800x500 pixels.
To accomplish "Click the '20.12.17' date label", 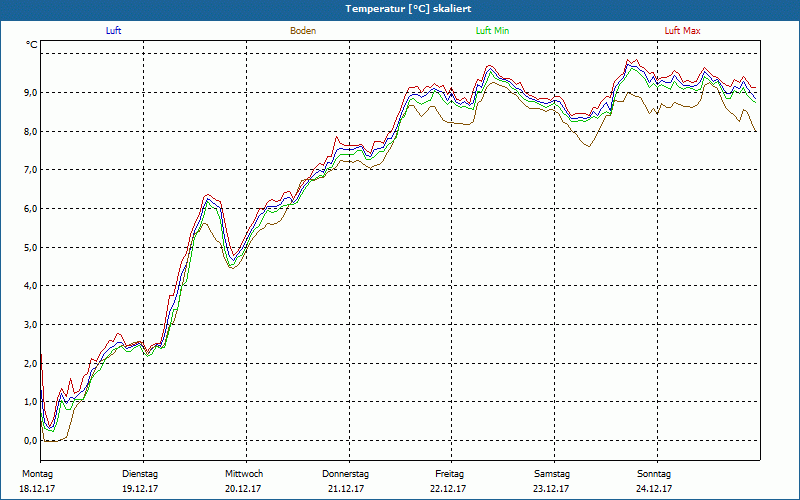I will click(243, 489).
